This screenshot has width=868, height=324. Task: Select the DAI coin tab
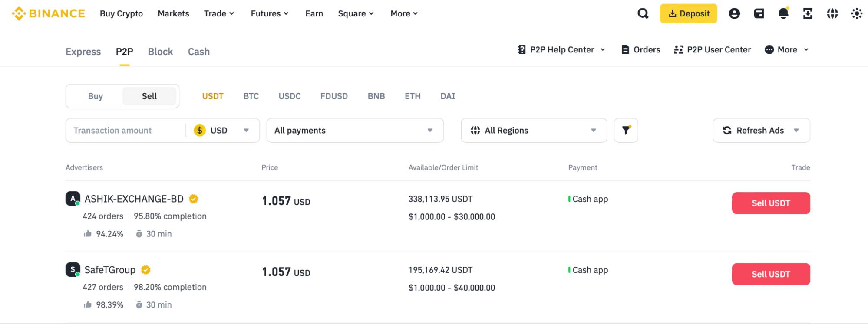[448, 96]
